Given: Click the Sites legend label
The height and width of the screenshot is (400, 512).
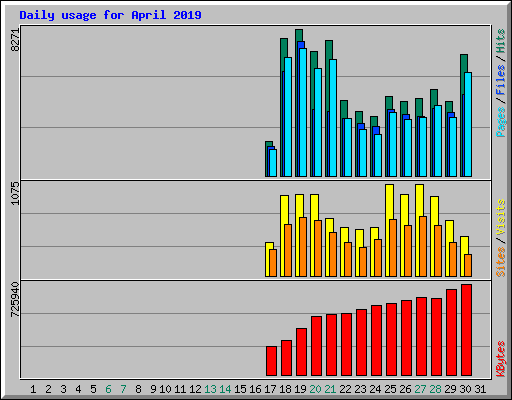Looking at the screenshot, I should pyautogui.click(x=501, y=262).
